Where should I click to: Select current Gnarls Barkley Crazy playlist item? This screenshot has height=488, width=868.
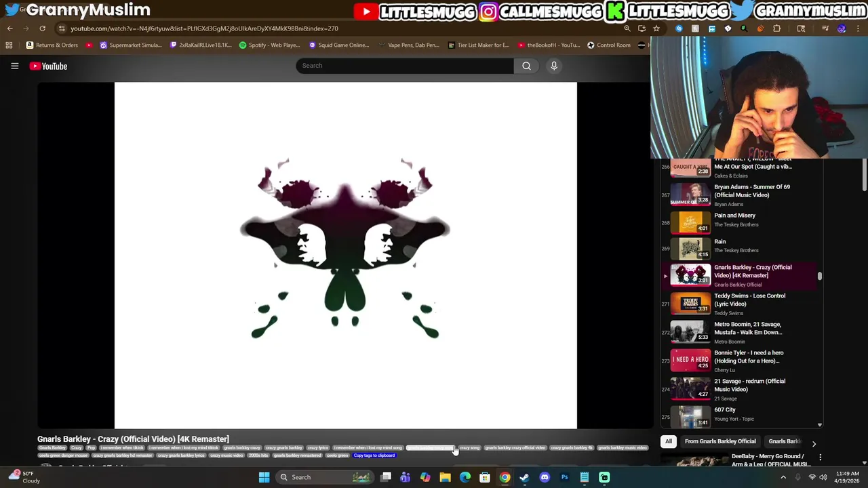click(x=739, y=275)
